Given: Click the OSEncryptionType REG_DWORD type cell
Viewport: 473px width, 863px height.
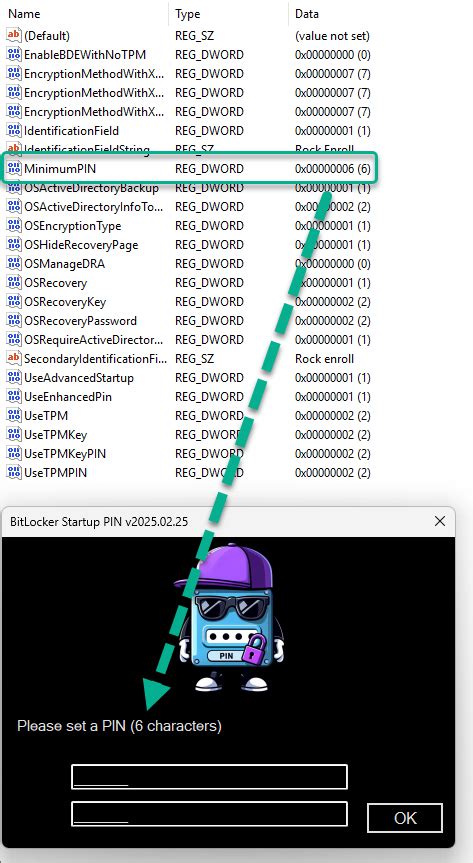Looking at the screenshot, I should click(209, 226).
